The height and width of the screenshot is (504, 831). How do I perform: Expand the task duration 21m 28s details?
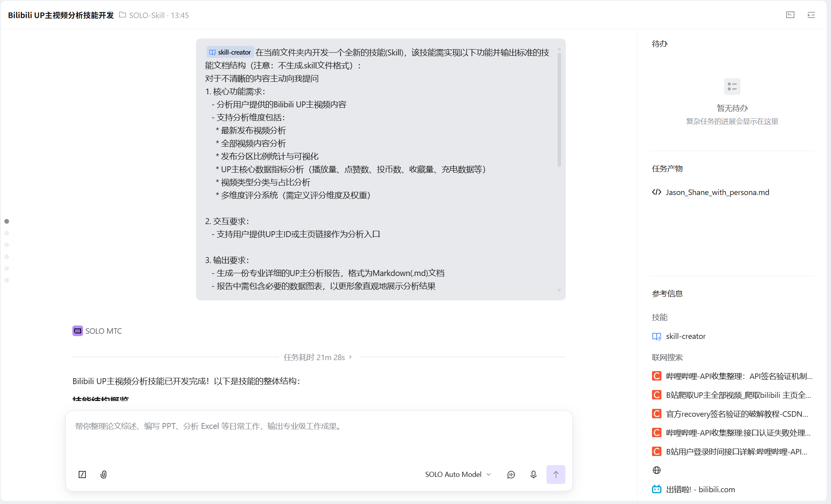click(318, 357)
